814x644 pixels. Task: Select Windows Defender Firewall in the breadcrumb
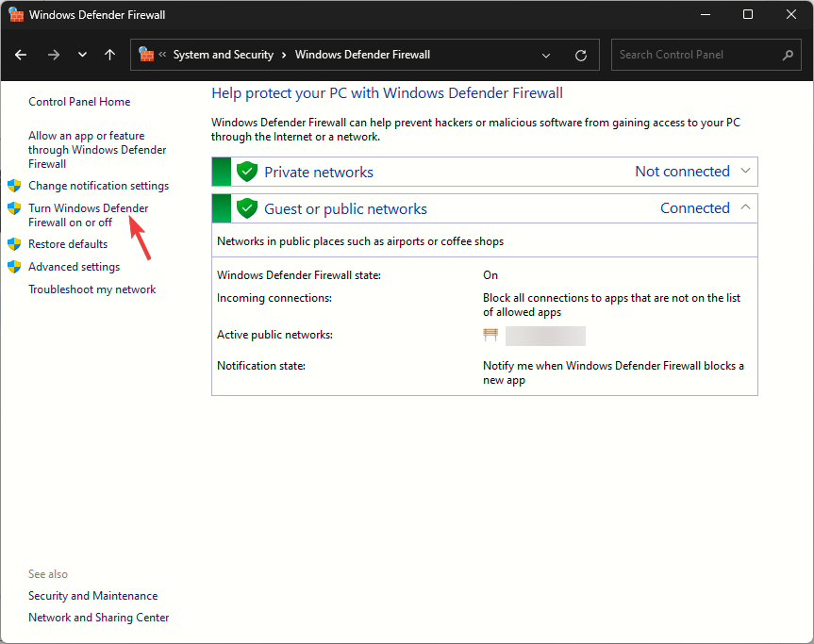(361, 55)
